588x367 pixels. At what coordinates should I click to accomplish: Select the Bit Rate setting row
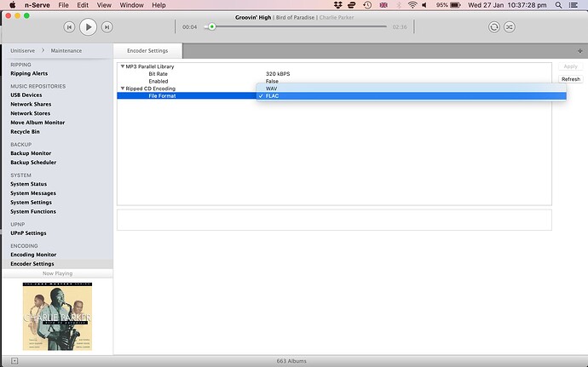point(334,74)
